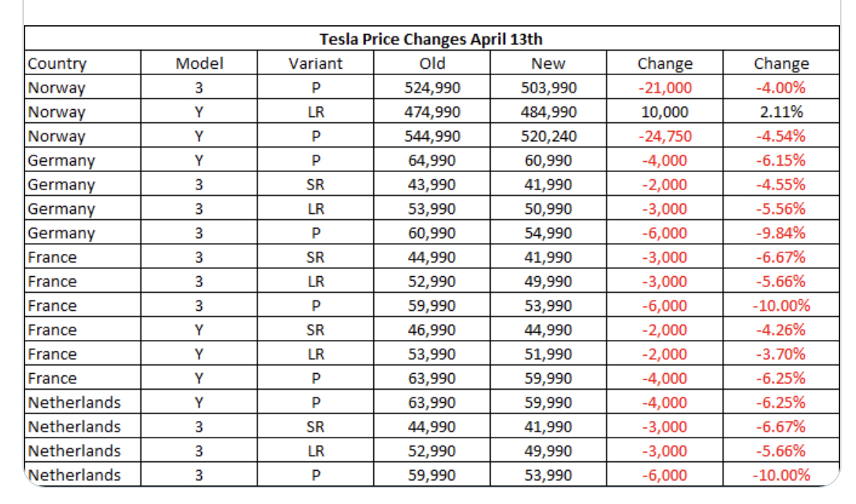Click the -24,750 change value

[664, 136]
